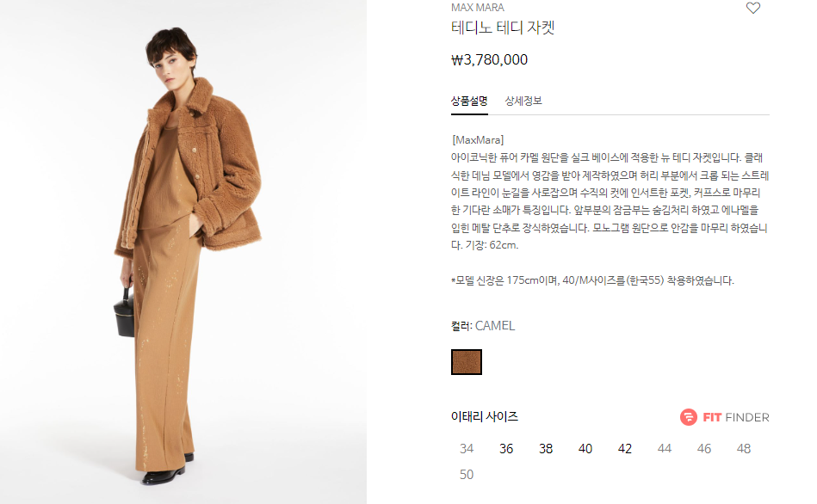Click the Fit Finder round logo icon
The width and height of the screenshot is (817, 504).
point(689,417)
